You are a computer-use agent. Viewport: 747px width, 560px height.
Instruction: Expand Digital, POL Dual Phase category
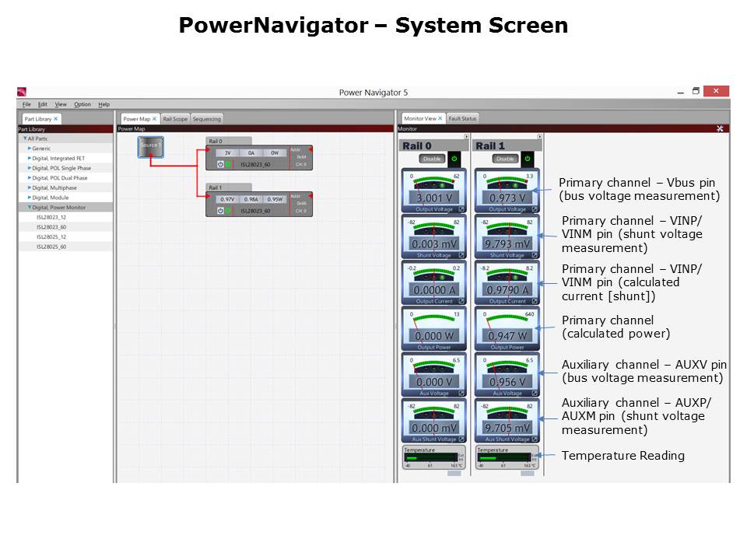coord(30,177)
